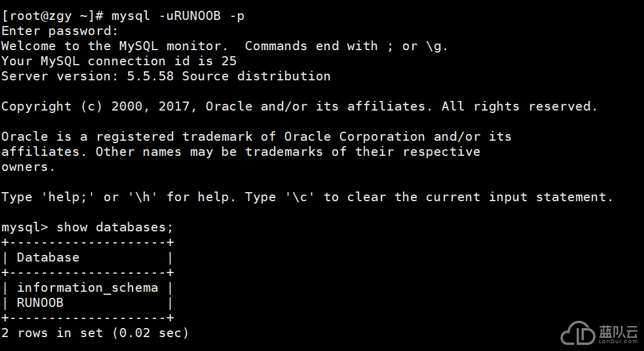Click the "Oracle is a registered trademark" line
644x351 pixels.
click(256, 137)
